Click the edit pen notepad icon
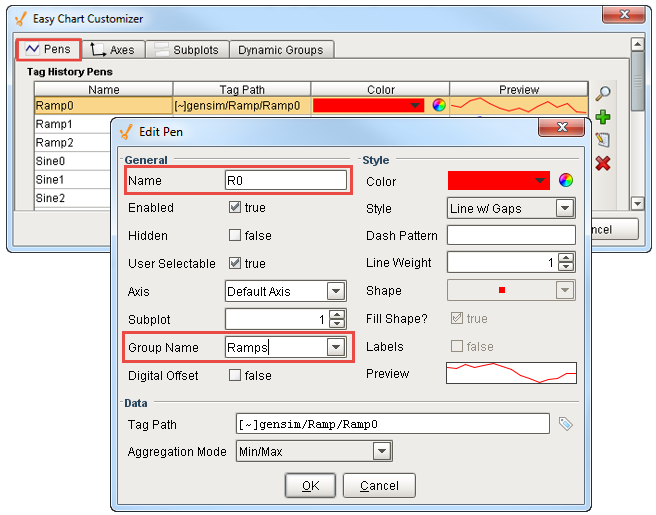Viewport: 656px width, 515px height. 603,140
